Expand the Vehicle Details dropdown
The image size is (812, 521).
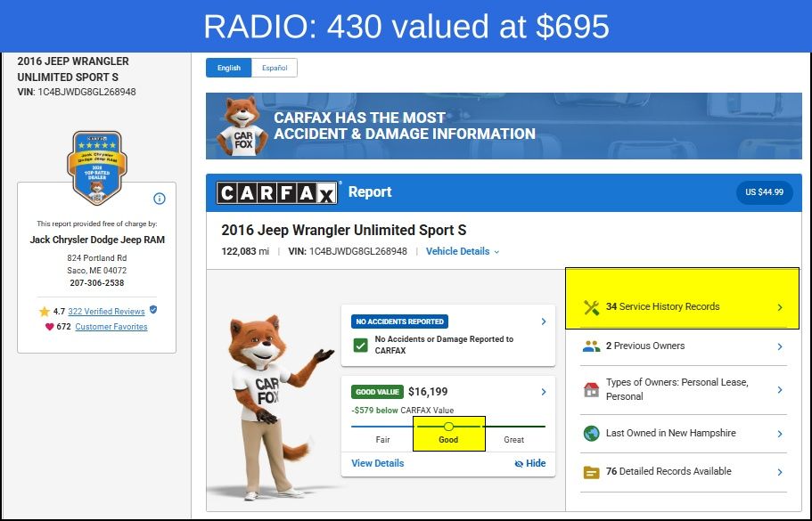463,251
